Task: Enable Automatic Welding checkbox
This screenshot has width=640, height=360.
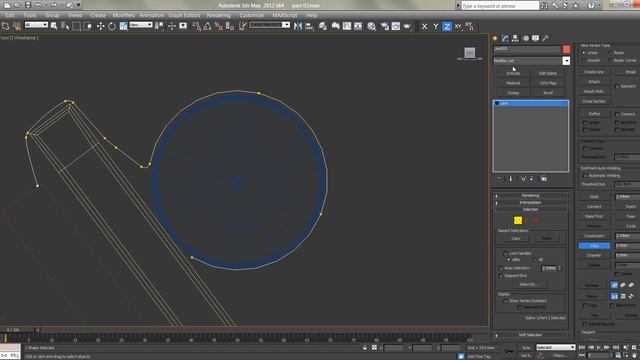Action: click(x=585, y=176)
